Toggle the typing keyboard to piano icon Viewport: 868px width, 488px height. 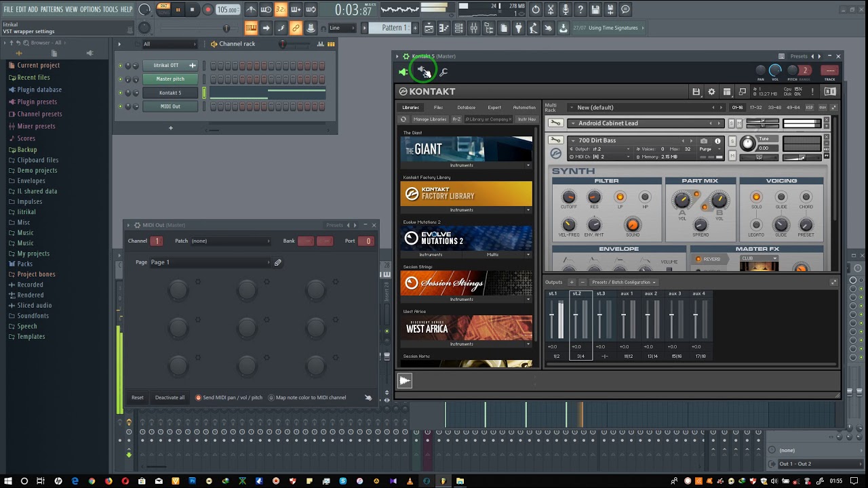point(251,28)
